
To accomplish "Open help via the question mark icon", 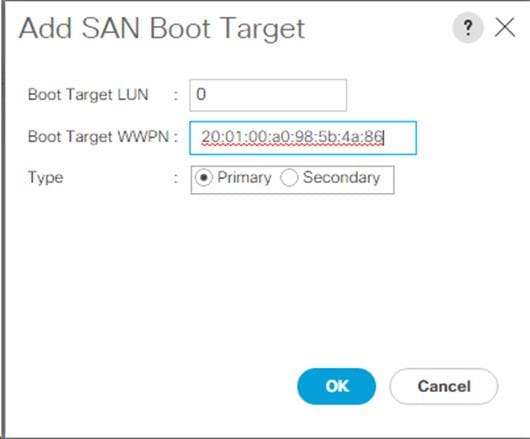I will pos(468,27).
